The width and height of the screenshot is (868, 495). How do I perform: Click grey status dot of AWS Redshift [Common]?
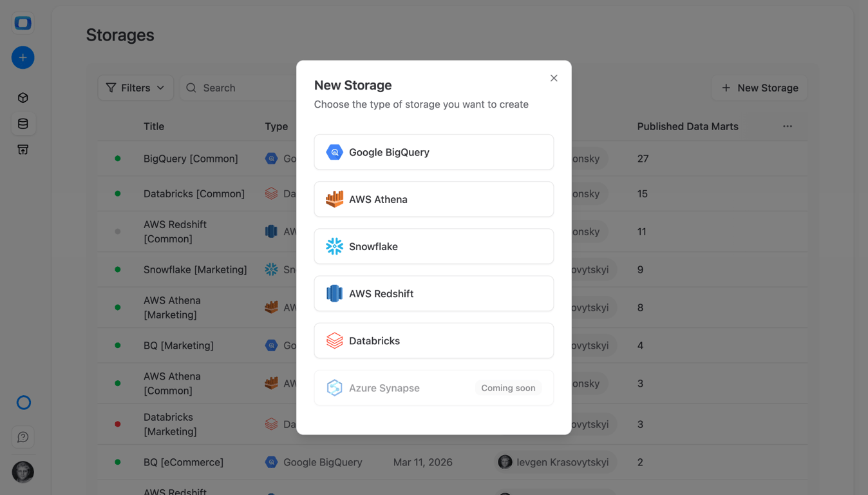click(118, 231)
